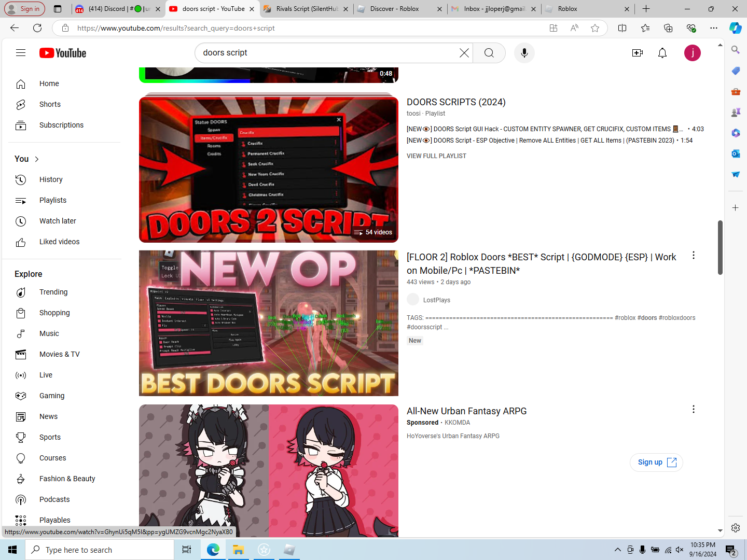The height and width of the screenshot is (560, 747).
Task: Open Task View on the taskbar
Action: pos(187,550)
